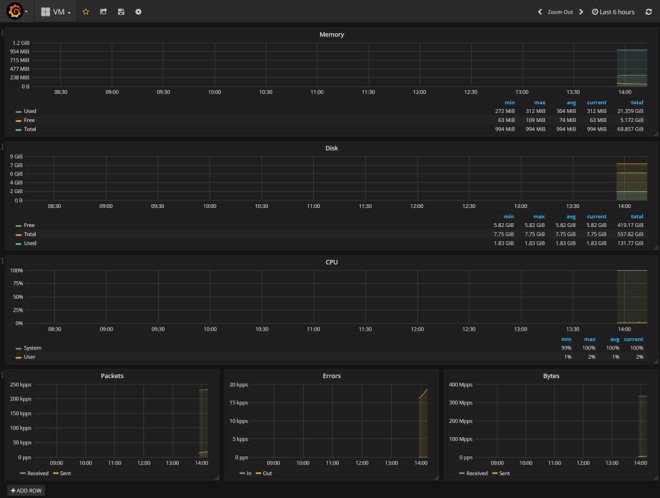
Task: Open the Grafana logo side menu
Action: [x=16, y=11]
